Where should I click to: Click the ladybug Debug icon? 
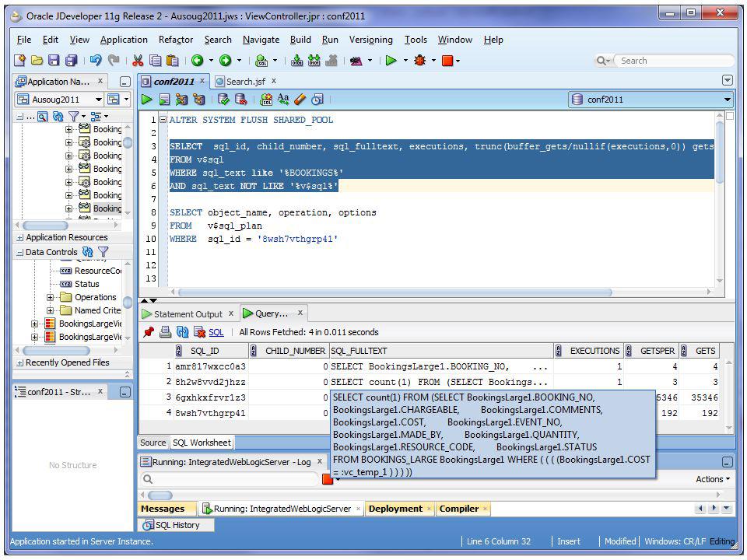pyautogui.click(x=419, y=61)
